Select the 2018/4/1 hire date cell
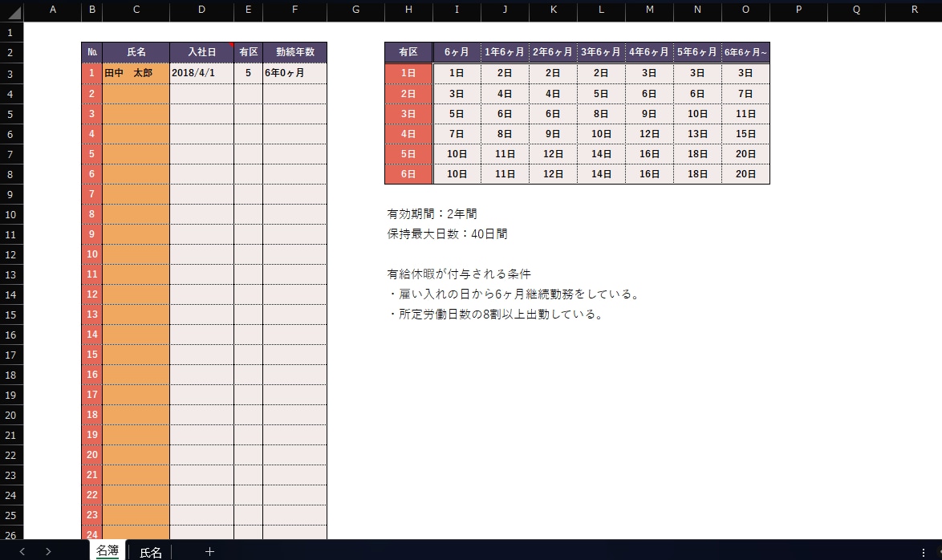The width and height of the screenshot is (942, 560). (202, 73)
